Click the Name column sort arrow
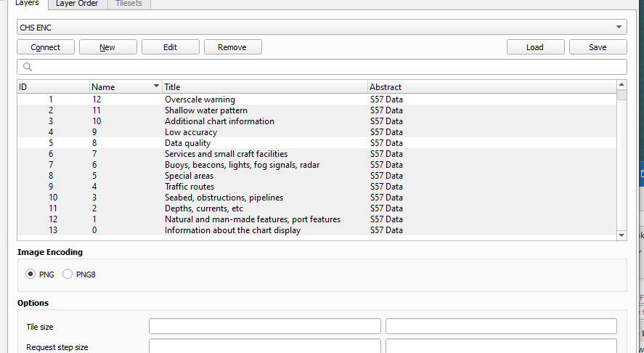The image size is (644, 353). click(x=156, y=86)
